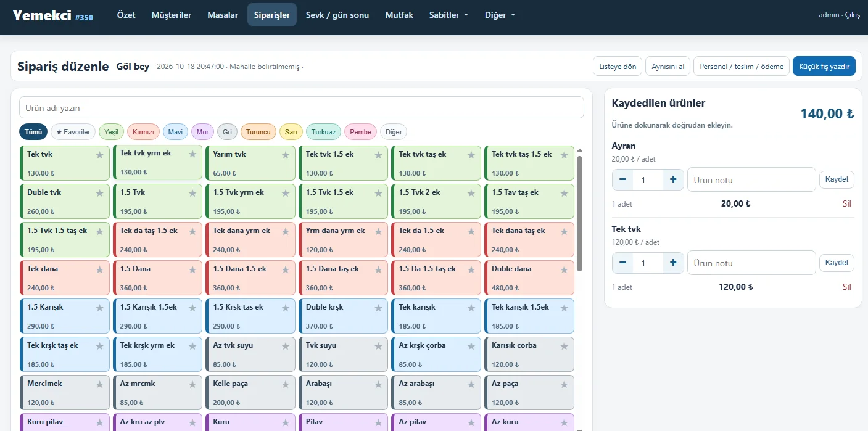The image size is (868, 431).
Task: Star the Arabaşı product
Action: click(x=379, y=385)
